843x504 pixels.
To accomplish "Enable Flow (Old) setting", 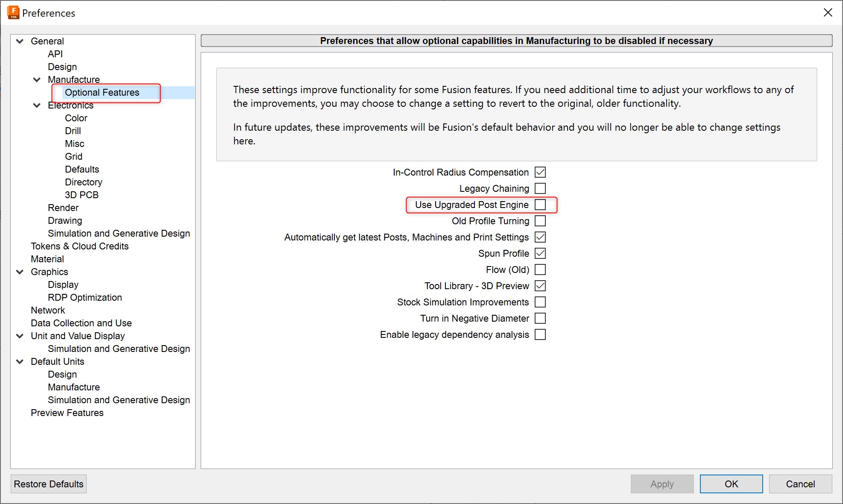I will [541, 270].
